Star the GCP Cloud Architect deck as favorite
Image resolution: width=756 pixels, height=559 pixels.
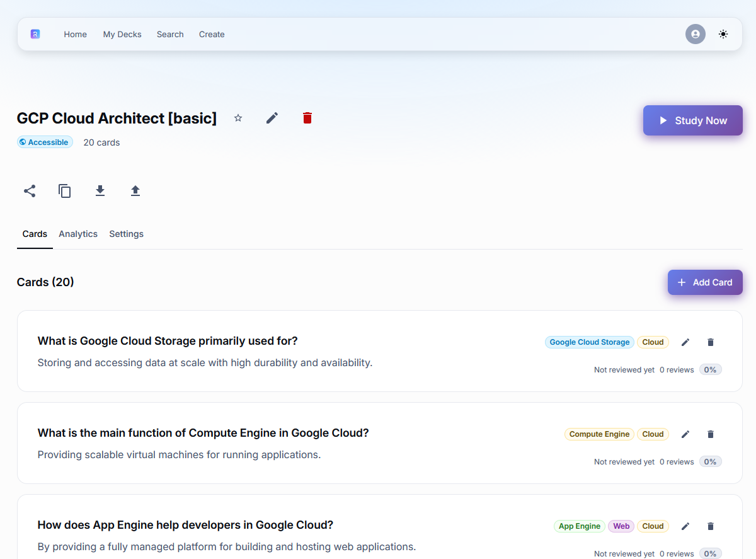[x=238, y=118]
